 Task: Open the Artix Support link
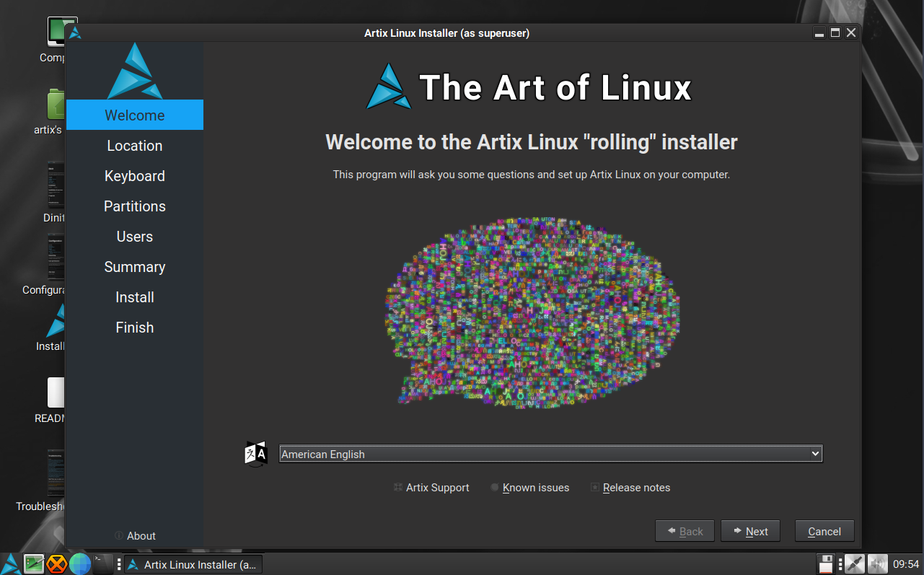coord(437,488)
